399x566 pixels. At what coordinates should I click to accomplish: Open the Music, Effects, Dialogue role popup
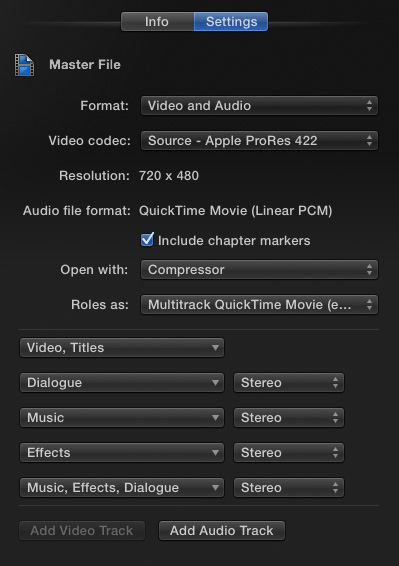(x=122, y=488)
